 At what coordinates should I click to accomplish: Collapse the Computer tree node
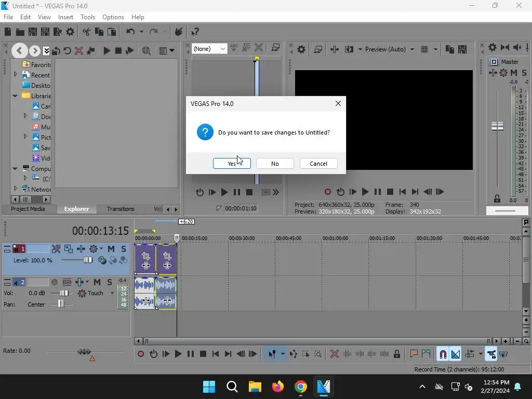pos(15,168)
